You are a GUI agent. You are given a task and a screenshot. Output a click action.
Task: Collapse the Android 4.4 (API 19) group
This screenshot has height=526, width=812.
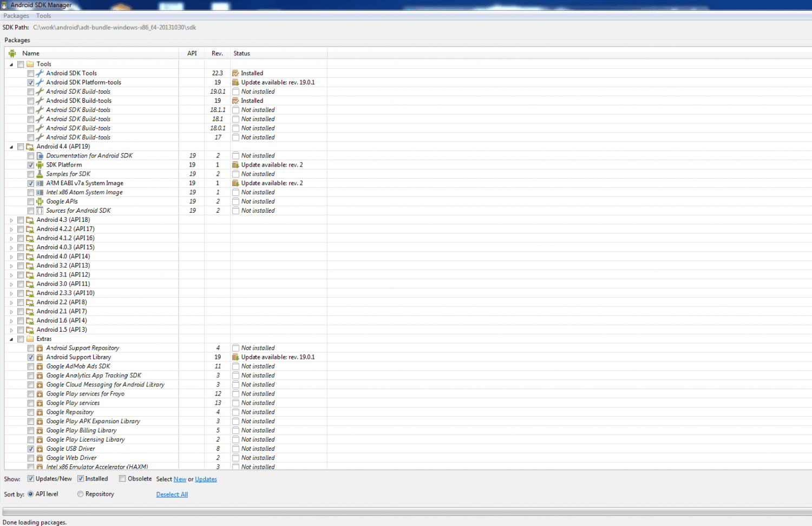click(x=11, y=147)
